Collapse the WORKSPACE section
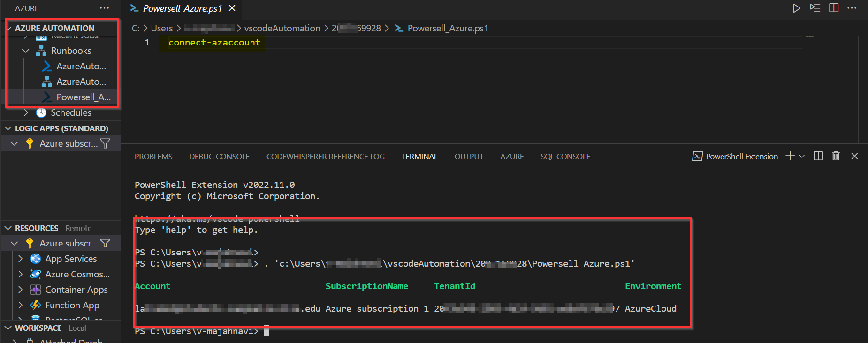The image size is (868, 343). (8, 328)
